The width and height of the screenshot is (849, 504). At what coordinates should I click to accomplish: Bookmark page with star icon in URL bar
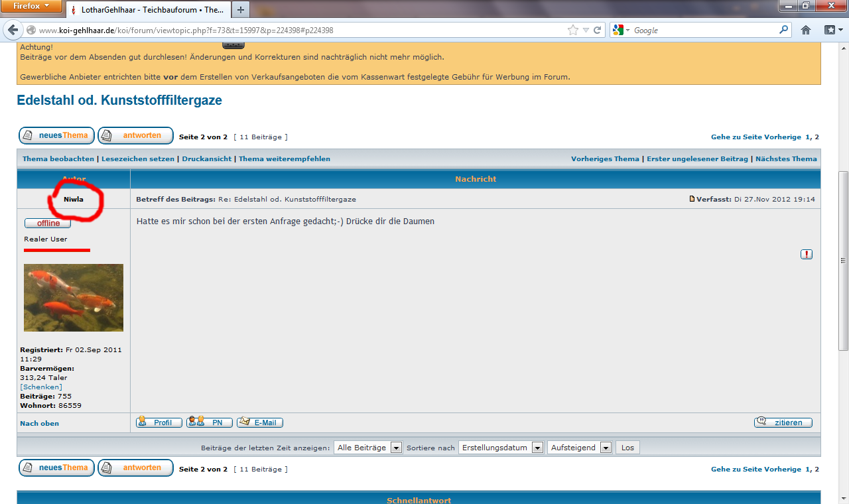pyautogui.click(x=573, y=30)
